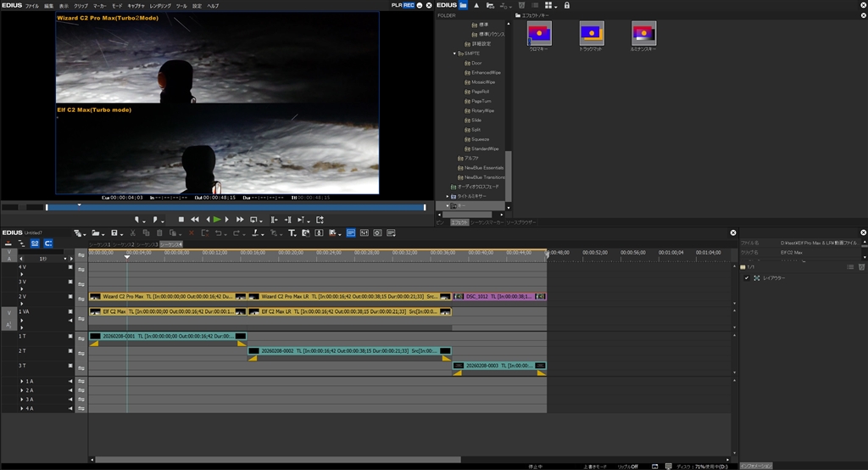The height and width of the screenshot is (470, 868).
Task: Click the Set In point icon
Action: pyautogui.click(x=137, y=220)
